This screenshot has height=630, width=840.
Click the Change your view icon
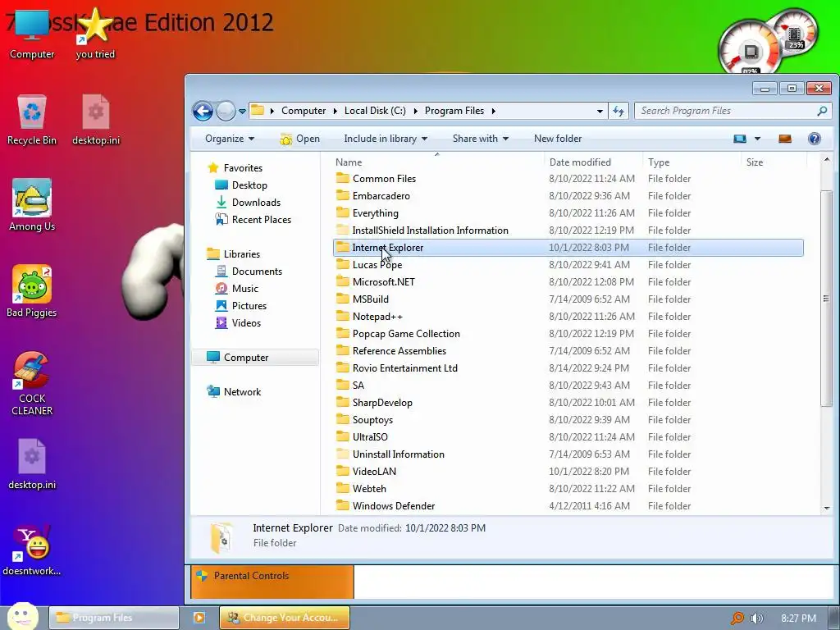pyautogui.click(x=740, y=139)
